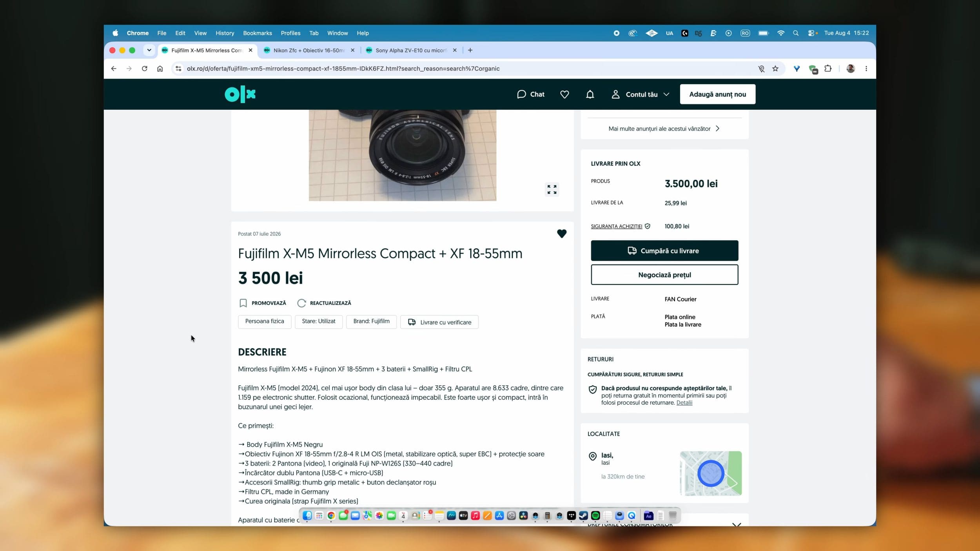
Task: Open the Chrome home page button
Action: point(160,69)
